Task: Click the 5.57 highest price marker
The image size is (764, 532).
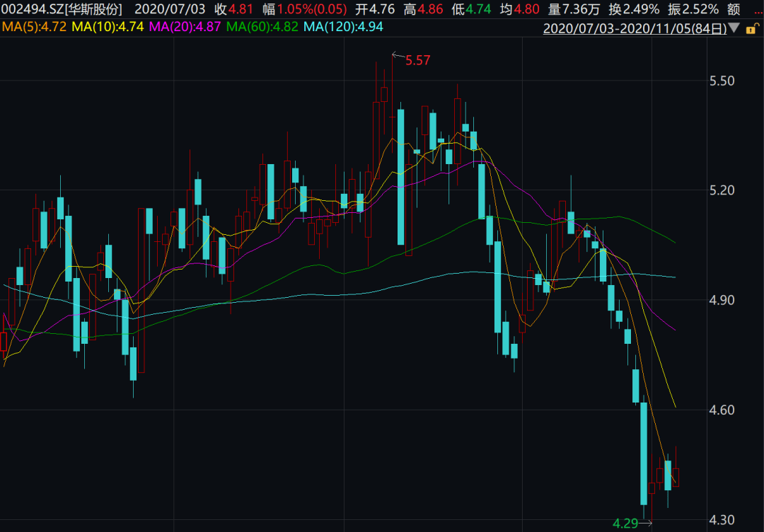Action: [417, 61]
